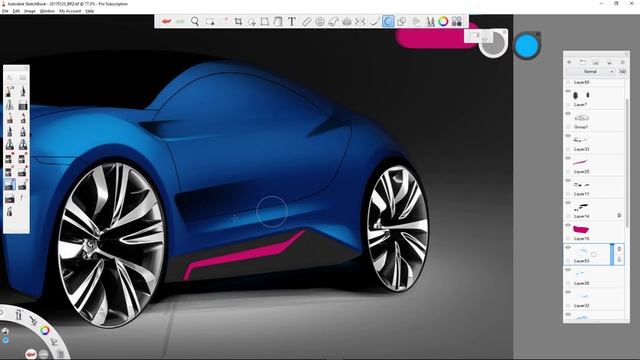Toggle visibility of Layer33
The width and height of the screenshot is (640, 360).
568,136
